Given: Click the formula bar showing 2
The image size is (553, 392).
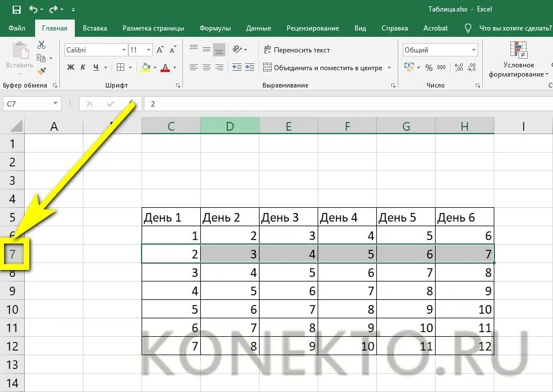Looking at the screenshot, I should (x=348, y=104).
